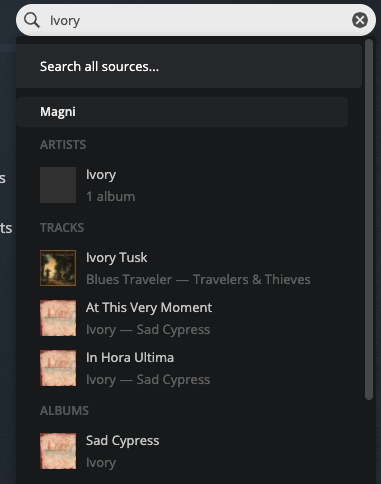
Task: Click "Blues Traveler — Travelers & Thieves" subtitle
Action: pyautogui.click(x=198, y=280)
